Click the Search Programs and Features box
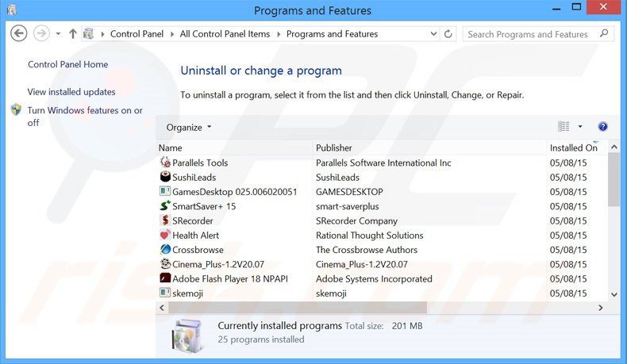Image resolution: width=627 pixels, height=364 pixels. pos(527,34)
